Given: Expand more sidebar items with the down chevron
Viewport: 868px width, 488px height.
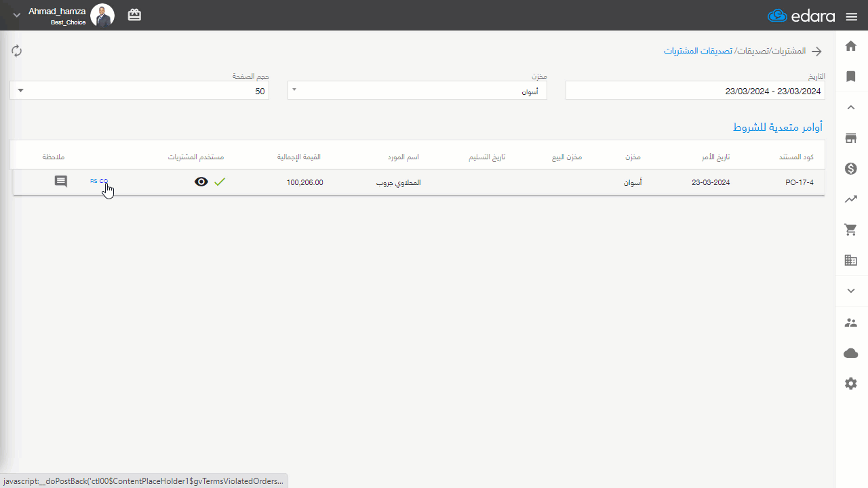Looking at the screenshot, I should click(x=851, y=291).
